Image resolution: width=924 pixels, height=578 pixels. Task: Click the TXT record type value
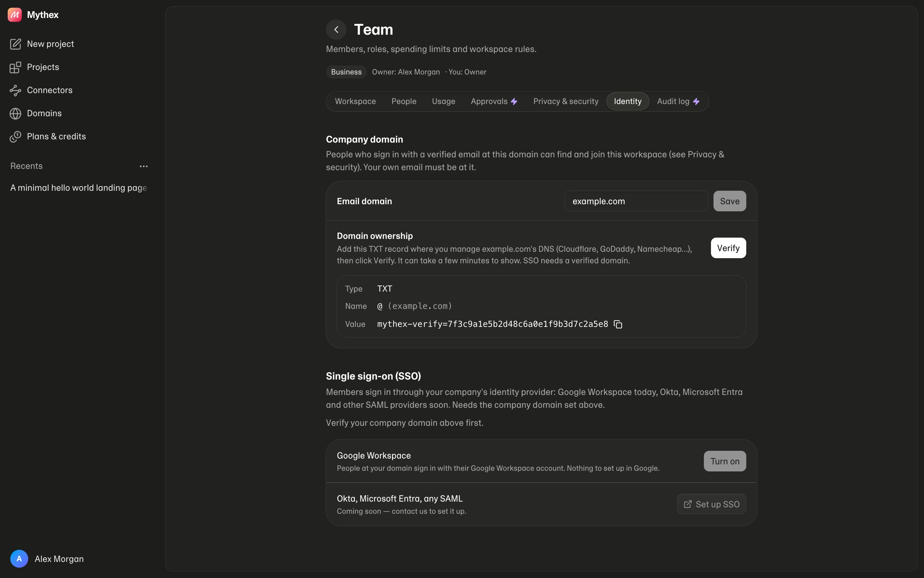(x=384, y=289)
